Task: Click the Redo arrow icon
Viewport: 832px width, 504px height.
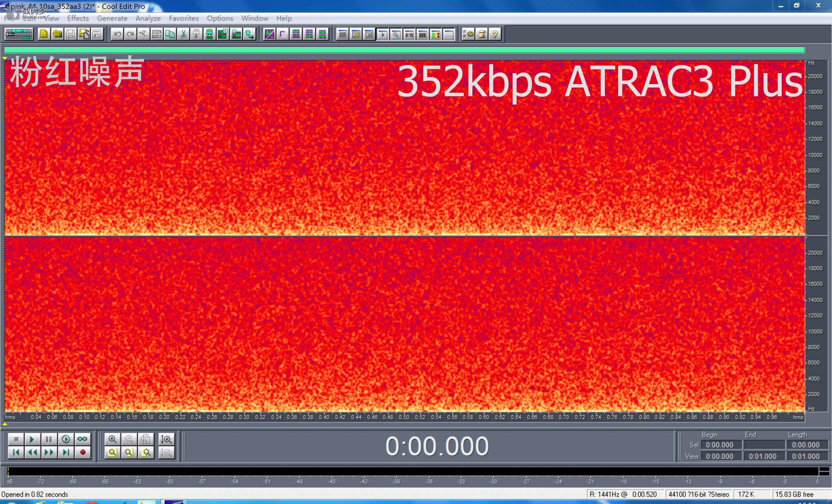Action: [x=130, y=34]
